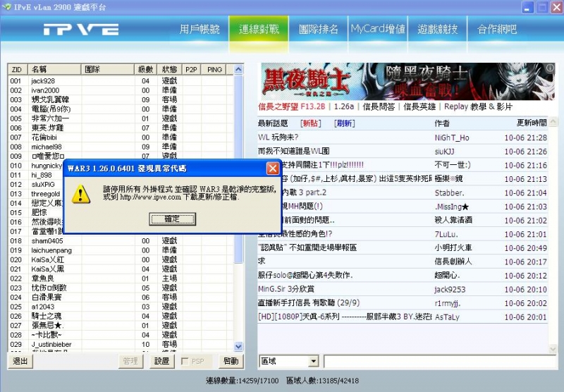The width and height of the screenshot is (564, 392).
Task: Close the WAR3 error dialog
Action: [273, 169]
